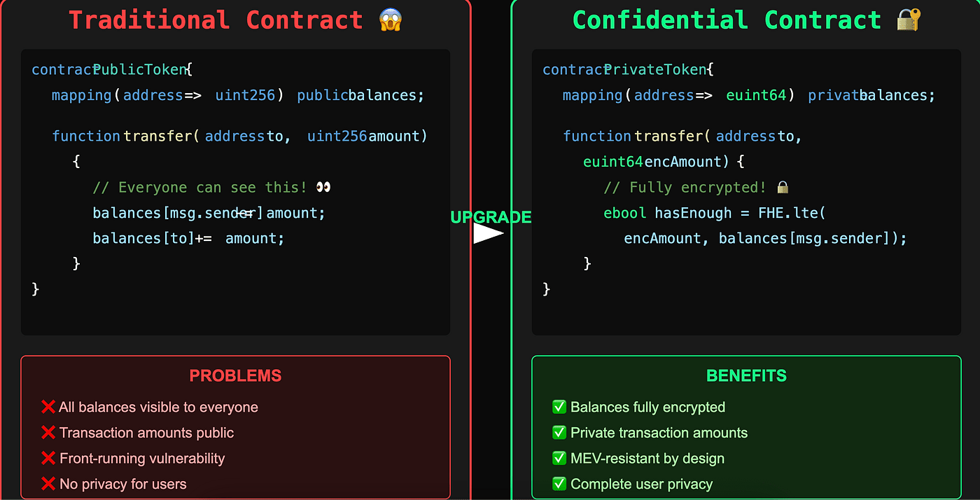Click the green checkmark beside 'Complete user privacy'
The image size is (980, 500).
(559, 484)
